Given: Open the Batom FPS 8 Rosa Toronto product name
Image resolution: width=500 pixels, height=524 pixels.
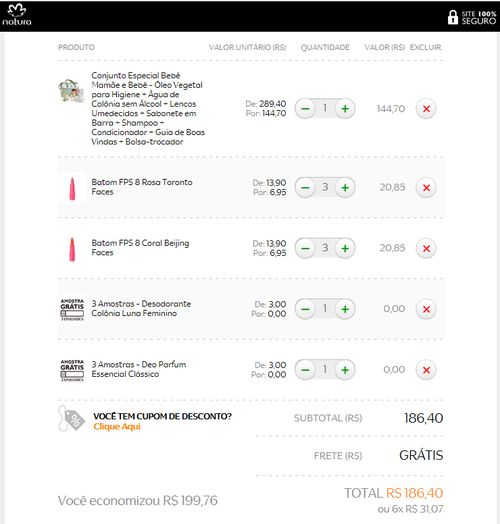Looking at the screenshot, I should pos(142,187).
